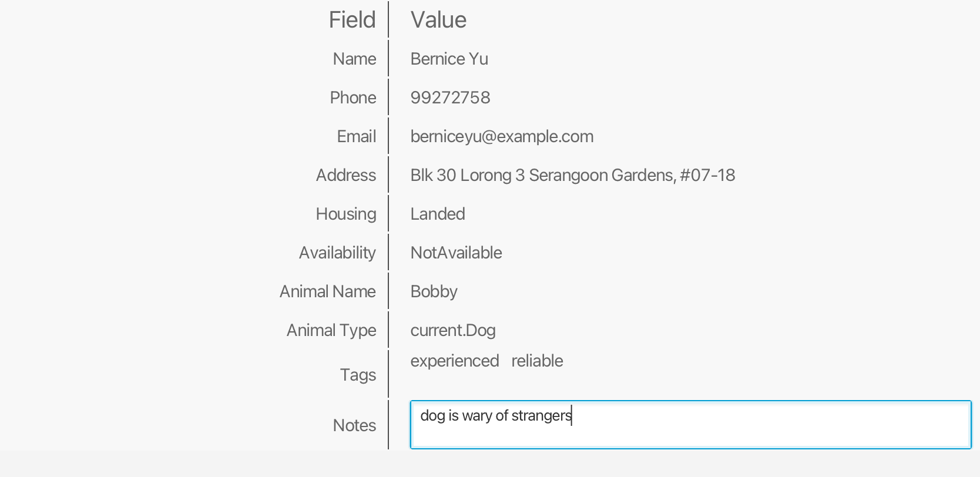Click the animal type current.Dog

coord(453,330)
